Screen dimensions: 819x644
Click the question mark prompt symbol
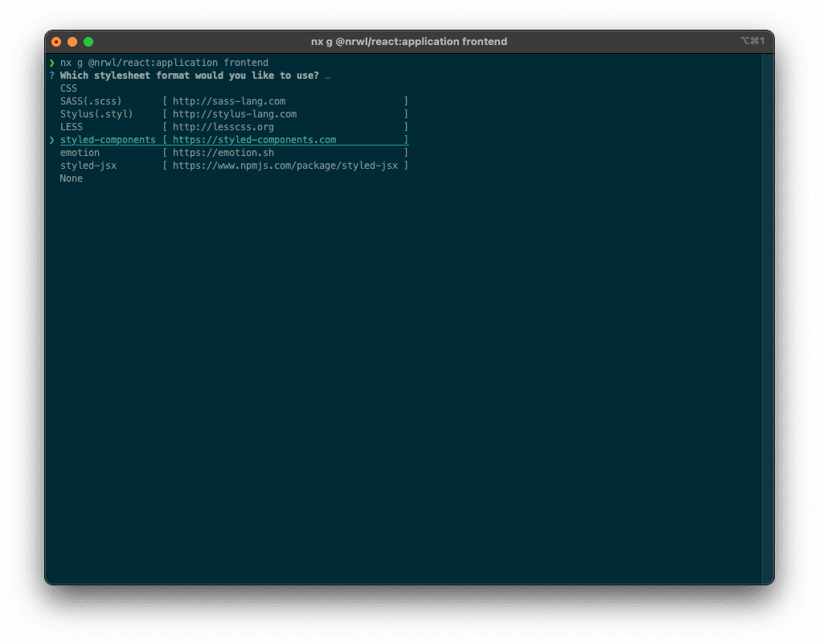pos(51,75)
